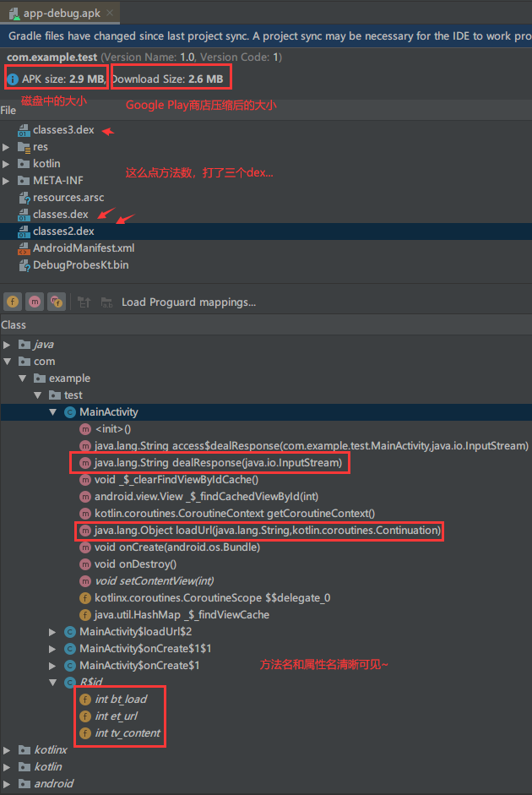The height and width of the screenshot is (795, 532).
Task: Toggle show methods filter button
Action: pyautogui.click(x=35, y=302)
